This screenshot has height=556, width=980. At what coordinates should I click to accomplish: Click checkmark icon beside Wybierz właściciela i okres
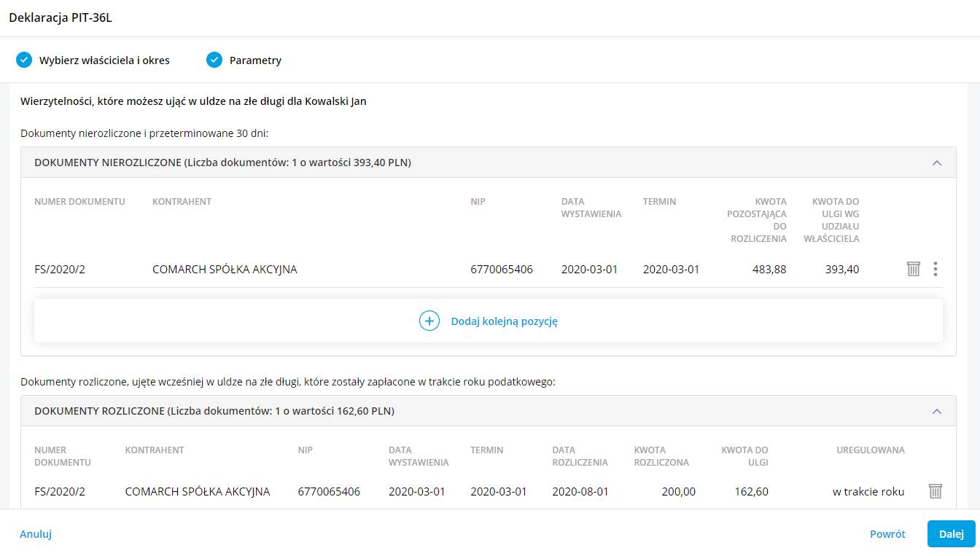(24, 60)
